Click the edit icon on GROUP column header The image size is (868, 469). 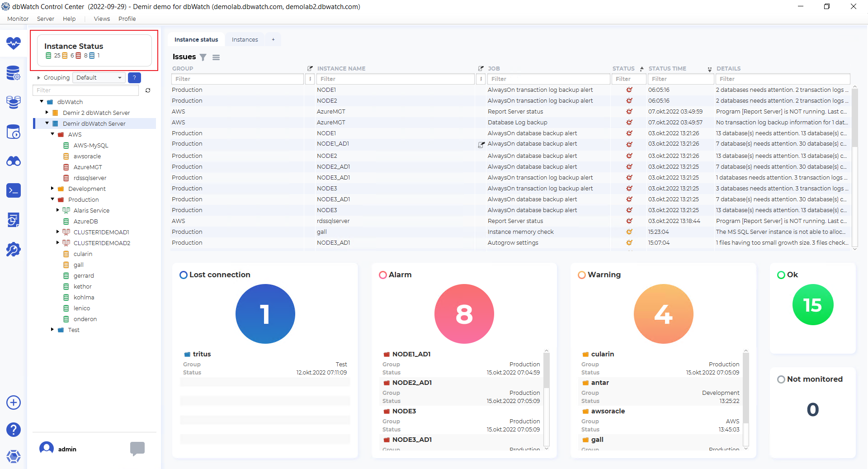click(x=310, y=68)
